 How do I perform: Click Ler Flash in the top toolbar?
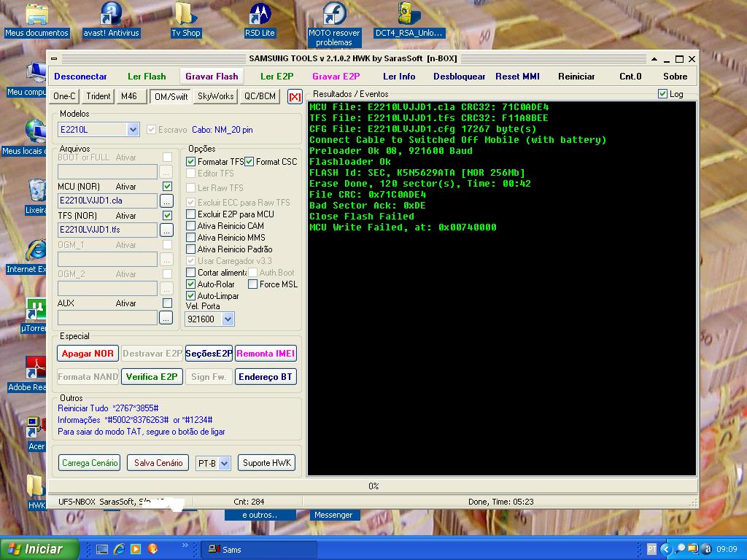[x=147, y=76]
